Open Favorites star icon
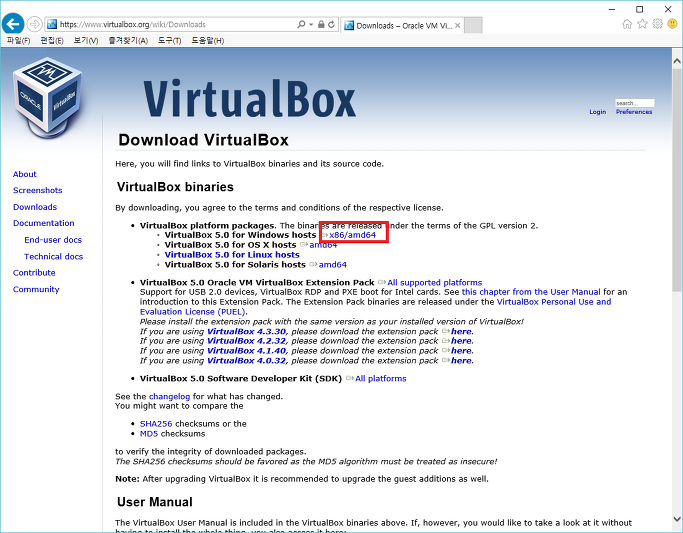Image resolution: width=683 pixels, height=533 pixels. [x=642, y=24]
